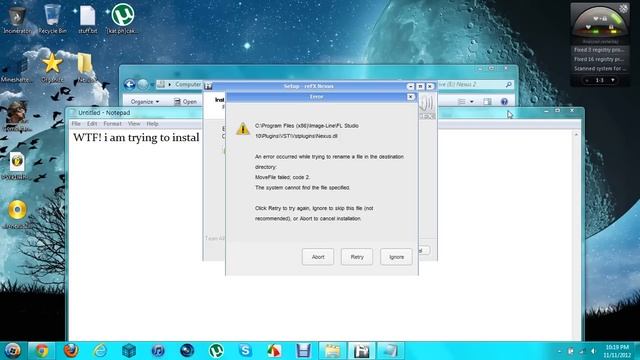Open Internet Explorer from the taskbar
The height and width of the screenshot is (360, 640).
(x=100, y=351)
